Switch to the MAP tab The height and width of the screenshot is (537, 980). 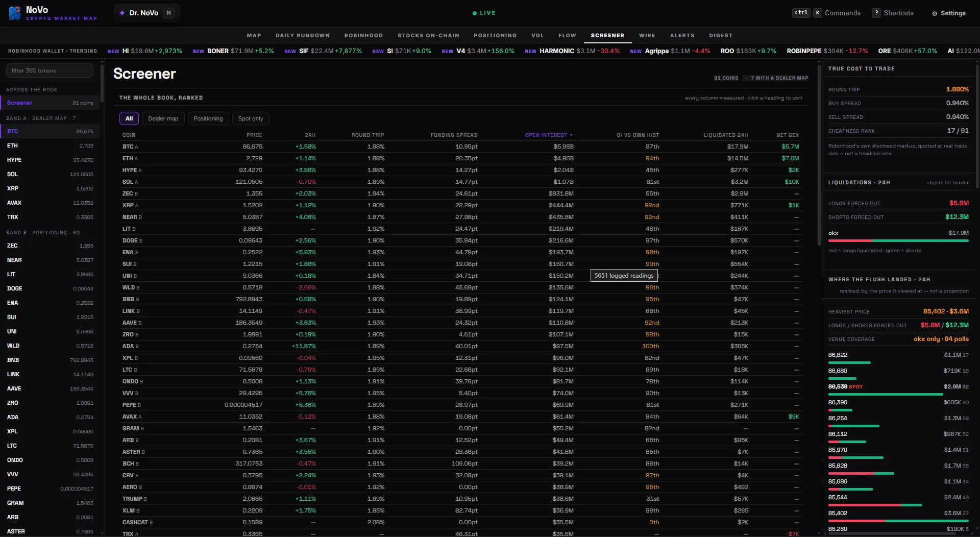coord(254,35)
